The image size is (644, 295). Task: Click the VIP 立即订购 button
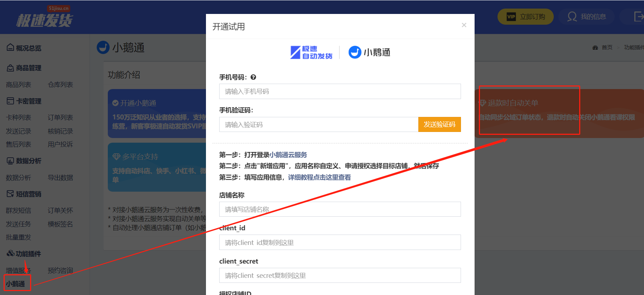[525, 17]
